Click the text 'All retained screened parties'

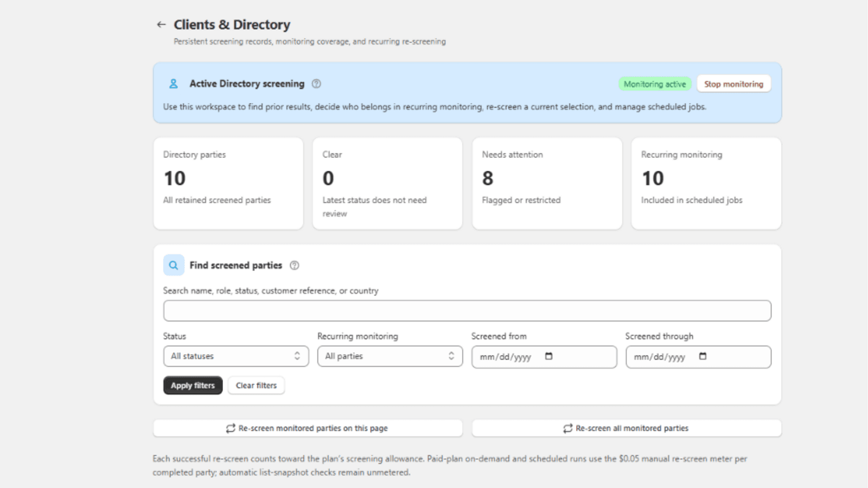217,200
